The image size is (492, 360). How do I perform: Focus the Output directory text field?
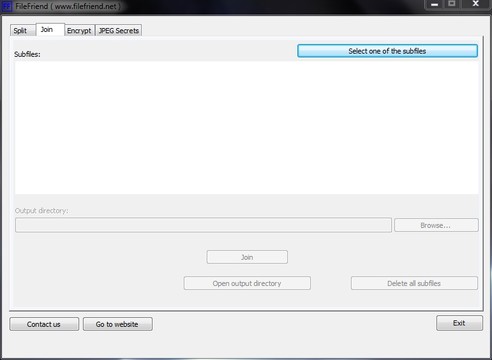coord(203,225)
